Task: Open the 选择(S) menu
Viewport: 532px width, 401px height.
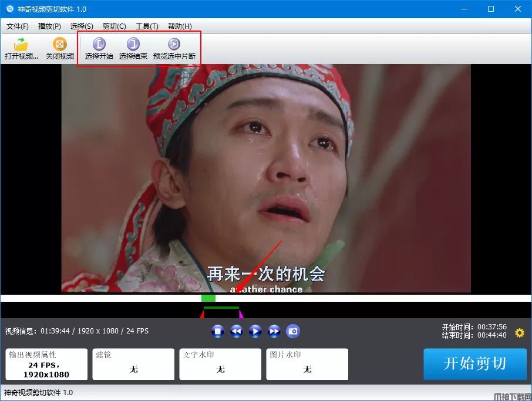Action: 82,26
